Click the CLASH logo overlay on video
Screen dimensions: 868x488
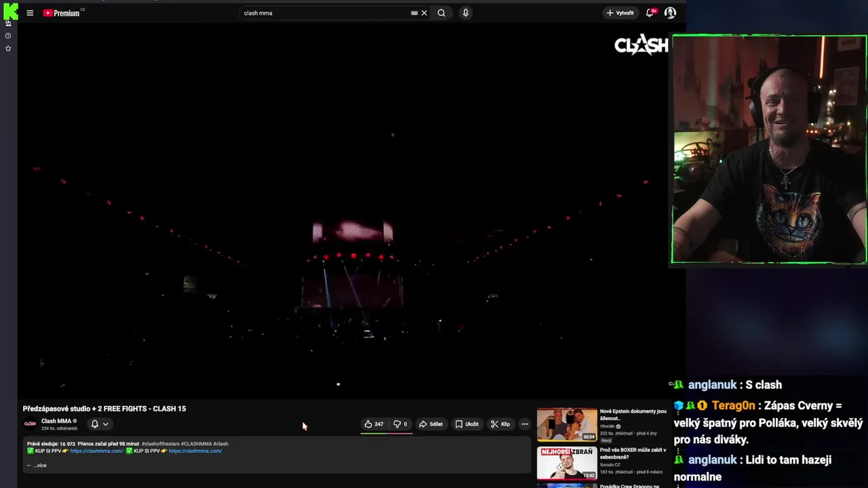click(x=642, y=45)
